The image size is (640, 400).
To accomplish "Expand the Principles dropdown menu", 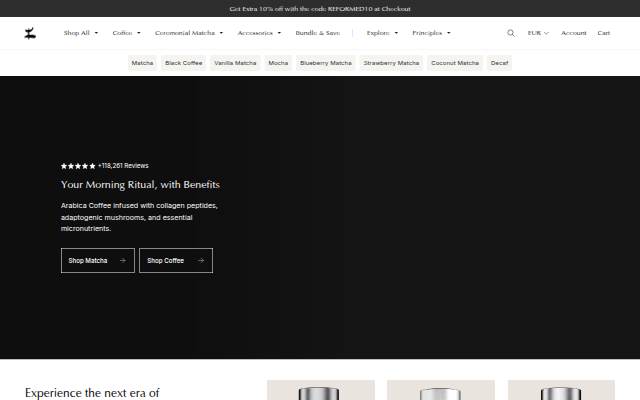I will pos(431,33).
